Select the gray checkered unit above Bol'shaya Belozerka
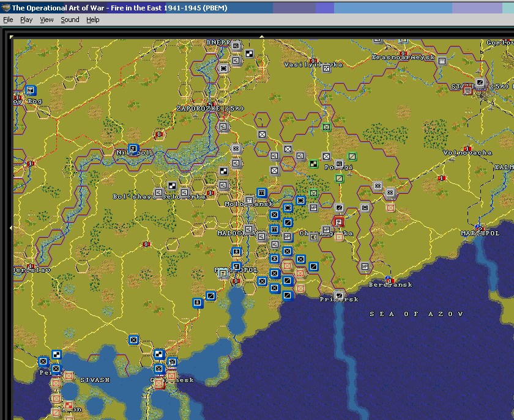Viewport: 514px width, 420px height. coord(172,186)
